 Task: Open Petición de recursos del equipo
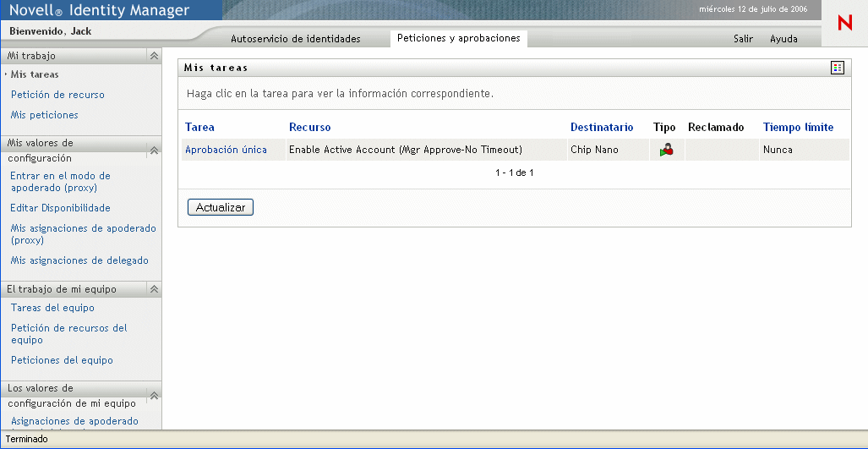[69, 334]
